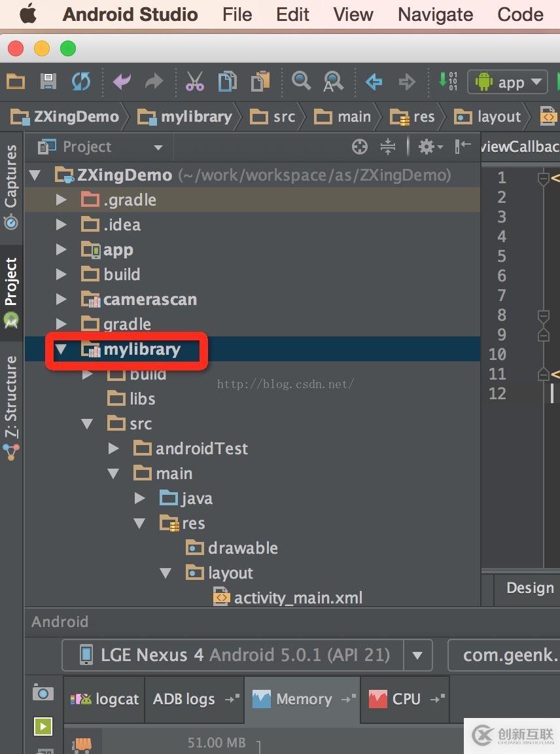Viewport: 560px width, 754px height.
Task: Click the Collapse All icon in Project panel
Action: (x=387, y=147)
